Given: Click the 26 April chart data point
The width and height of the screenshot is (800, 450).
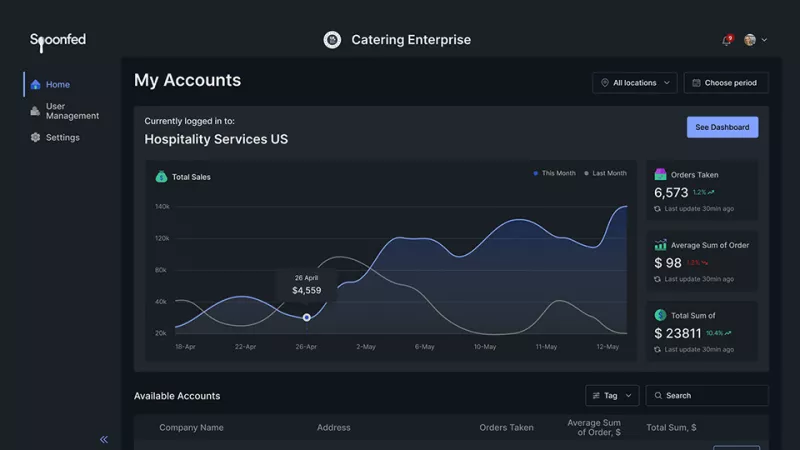Looking at the screenshot, I should (307, 318).
